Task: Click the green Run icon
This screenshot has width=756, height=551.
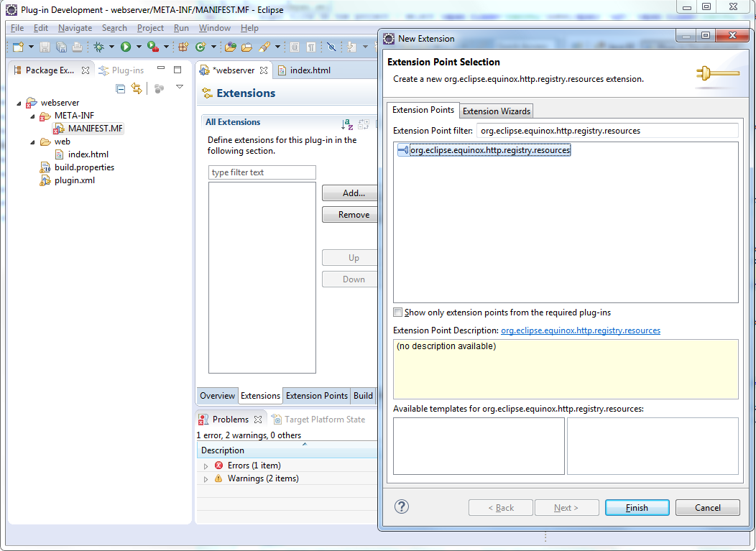Action: click(x=126, y=47)
